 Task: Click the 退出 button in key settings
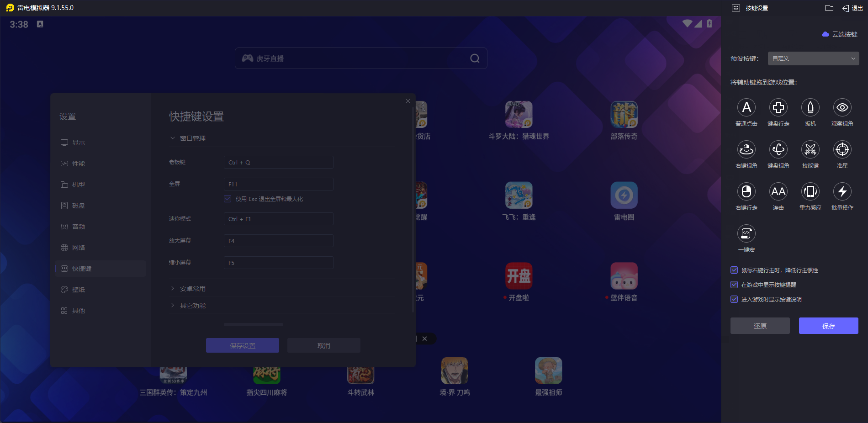tap(852, 8)
